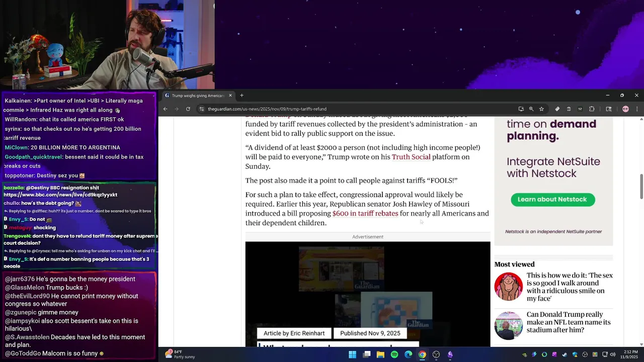The image size is (644, 362).
Task: Click the trash can extension icon
Action: pos(569,109)
